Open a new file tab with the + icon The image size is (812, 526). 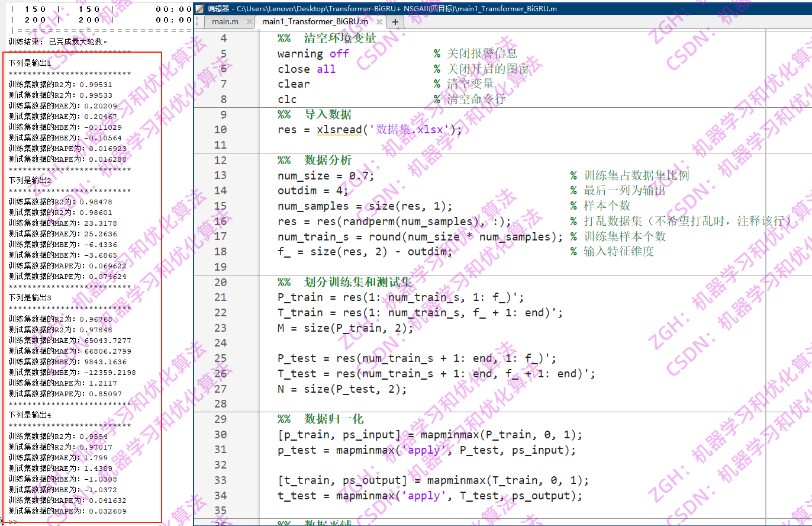coord(394,22)
